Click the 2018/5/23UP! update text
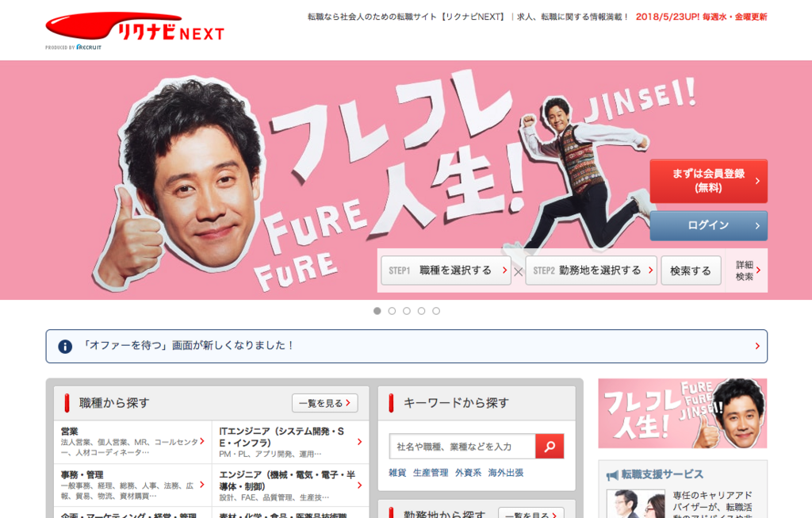 point(701,17)
